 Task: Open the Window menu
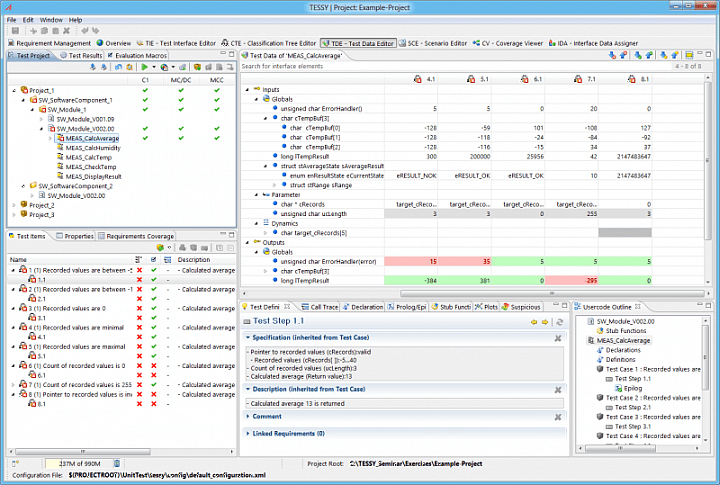coord(50,19)
